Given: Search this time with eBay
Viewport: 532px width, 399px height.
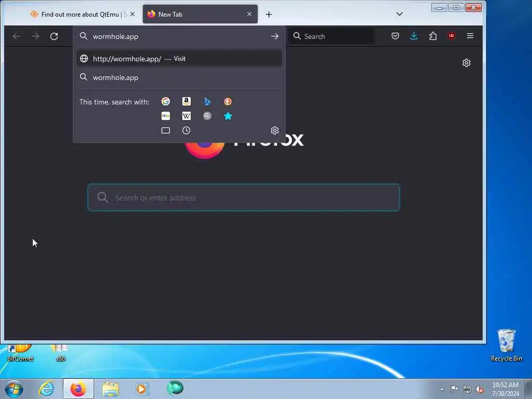Looking at the screenshot, I should pos(166,116).
